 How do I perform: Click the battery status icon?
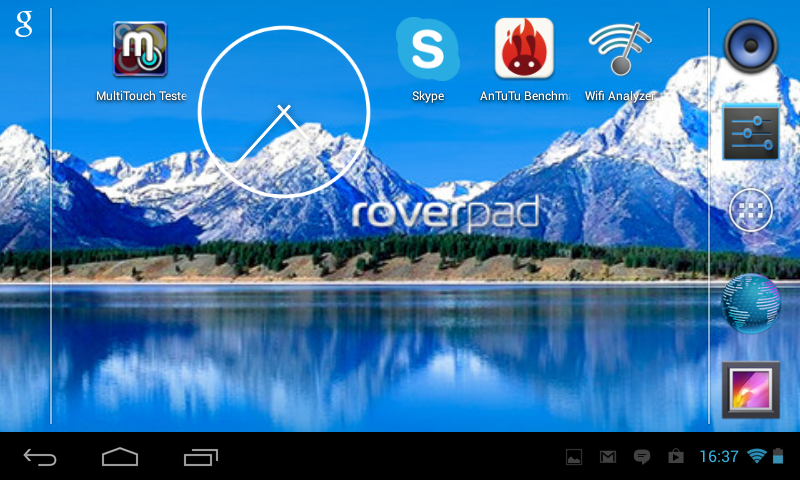click(x=778, y=456)
